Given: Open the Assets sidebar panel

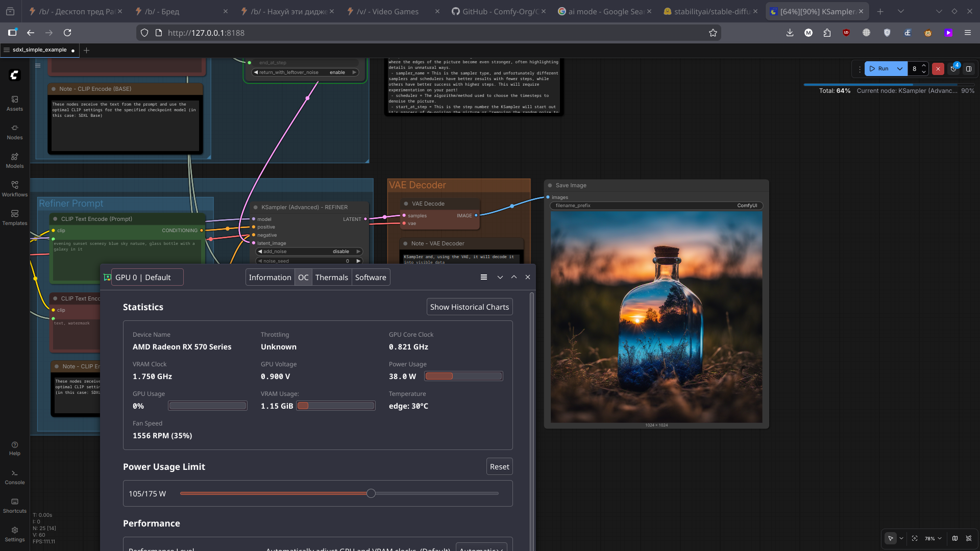Looking at the screenshot, I should tap(14, 103).
